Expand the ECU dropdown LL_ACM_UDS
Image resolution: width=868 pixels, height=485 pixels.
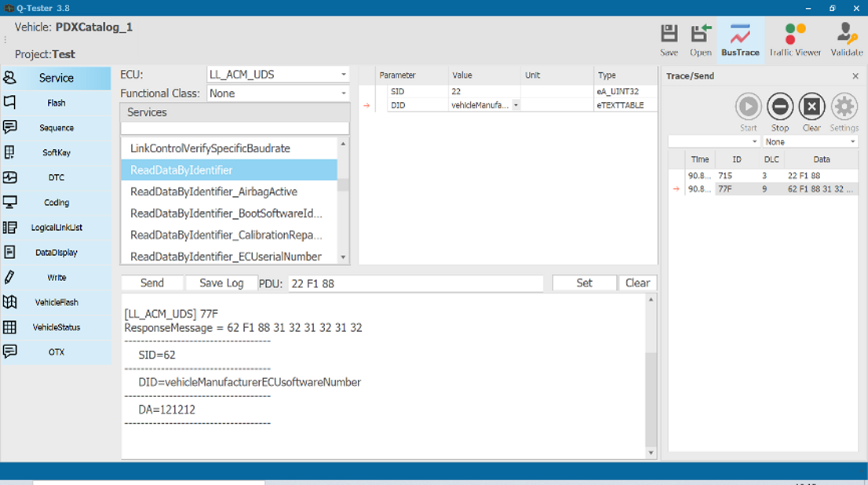click(x=278, y=75)
